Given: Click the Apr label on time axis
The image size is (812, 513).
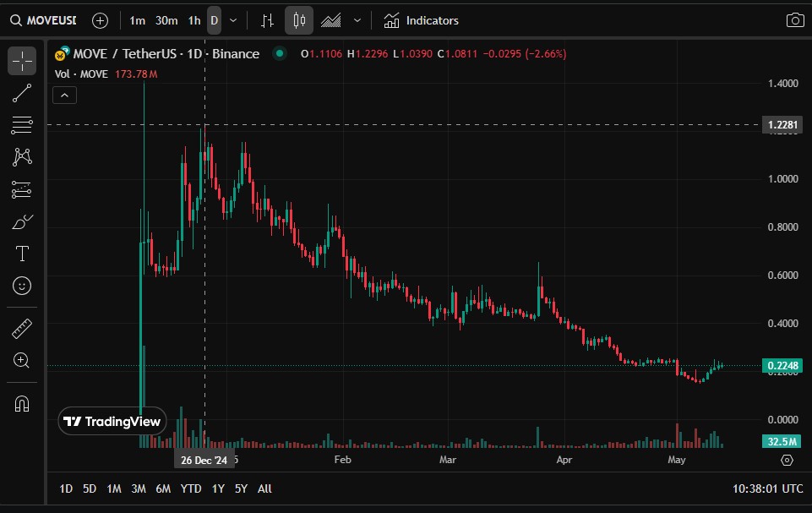Looking at the screenshot, I should (x=564, y=460).
